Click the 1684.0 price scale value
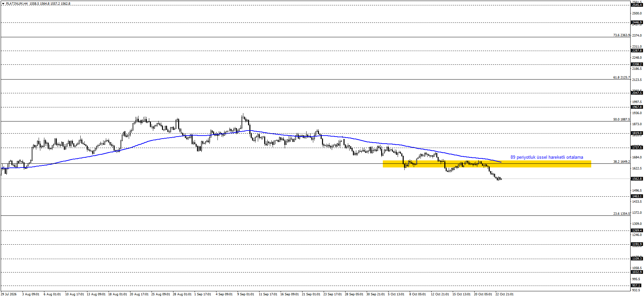 (637, 157)
